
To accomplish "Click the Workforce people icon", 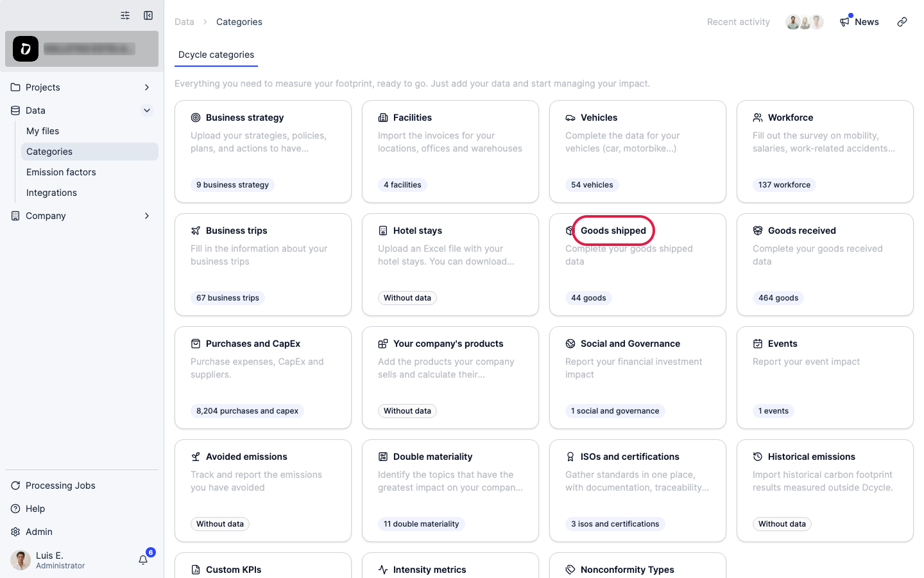I will click(x=758, y=118).
